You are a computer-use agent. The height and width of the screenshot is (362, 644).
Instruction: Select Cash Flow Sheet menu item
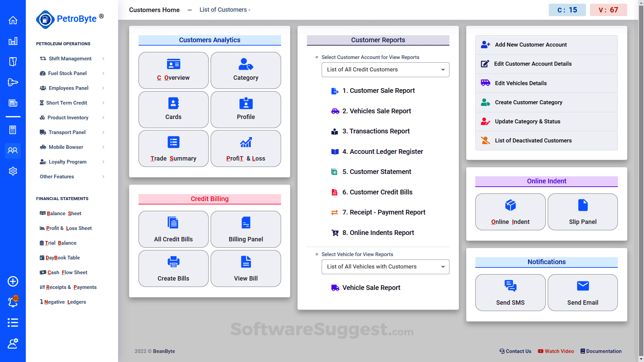(67, 273)
